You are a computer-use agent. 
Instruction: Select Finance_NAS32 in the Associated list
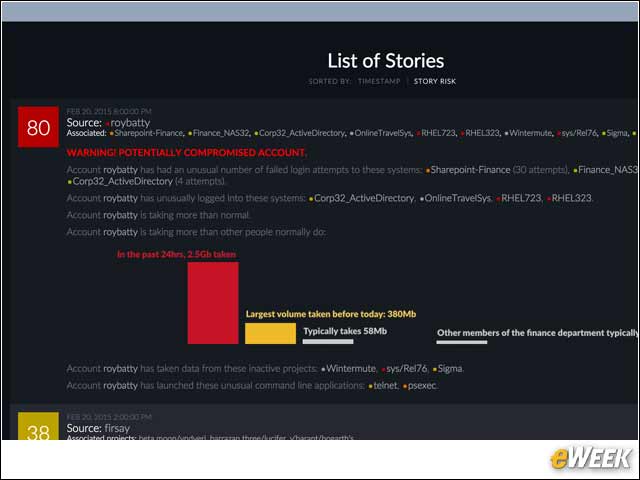click(221, 133)
